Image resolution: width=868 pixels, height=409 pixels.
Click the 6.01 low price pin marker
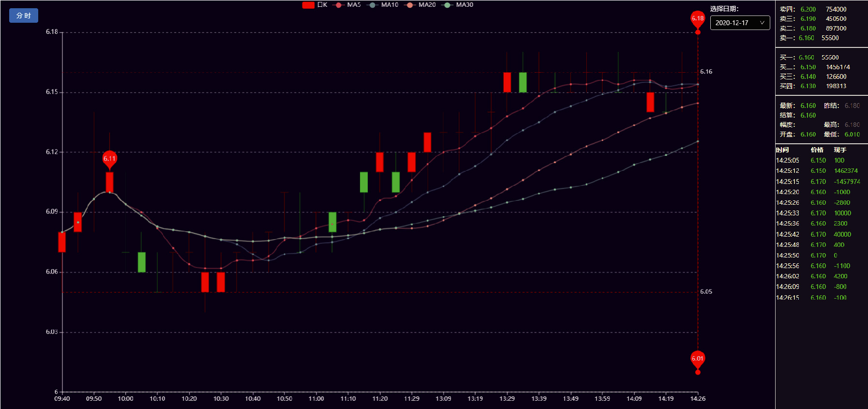pos(697,359)
